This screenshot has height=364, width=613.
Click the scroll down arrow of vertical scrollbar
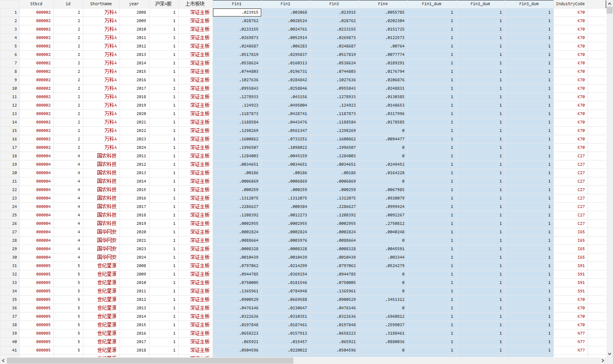pyautogui.click(x=609, y=354)
